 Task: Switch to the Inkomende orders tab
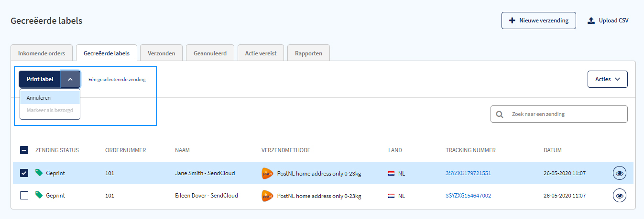click(42, 53)
